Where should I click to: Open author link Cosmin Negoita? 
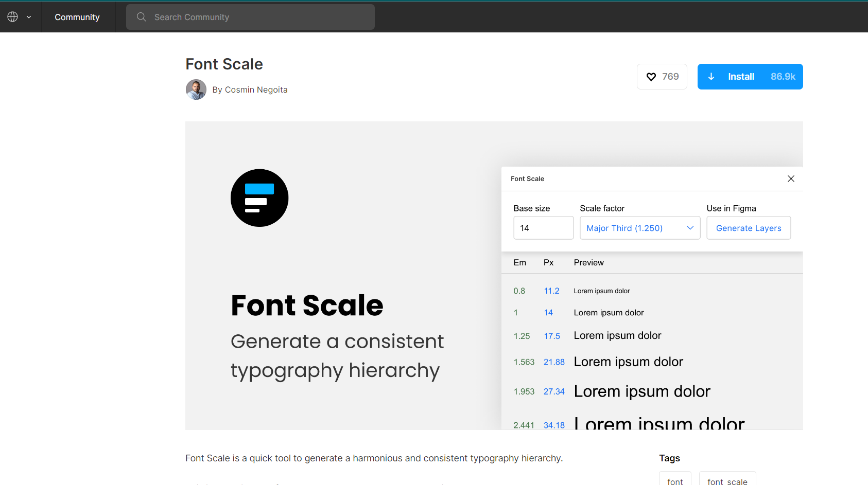(256, 89)
